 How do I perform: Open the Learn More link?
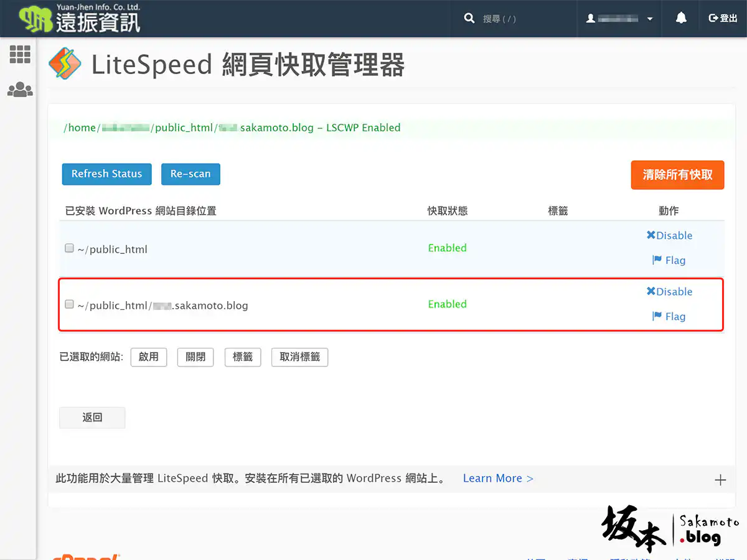click(498, 478)
